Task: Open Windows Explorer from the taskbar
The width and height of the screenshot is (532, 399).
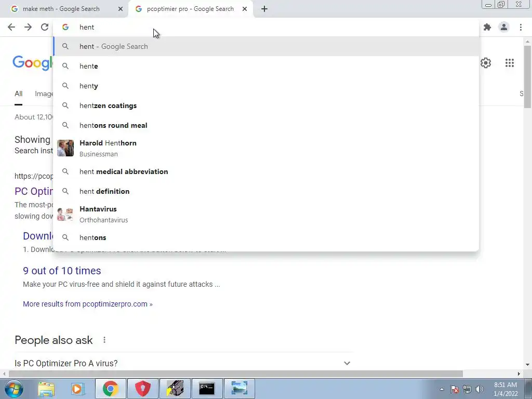Action: pos(46,389)
